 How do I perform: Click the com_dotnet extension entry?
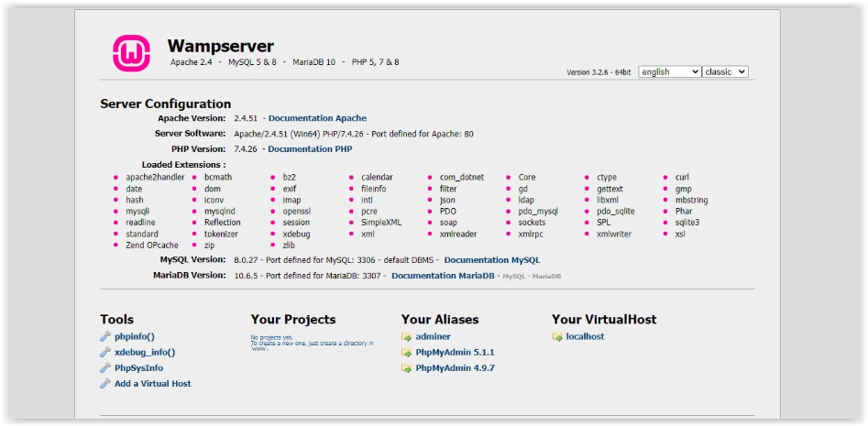pos(462,178)
